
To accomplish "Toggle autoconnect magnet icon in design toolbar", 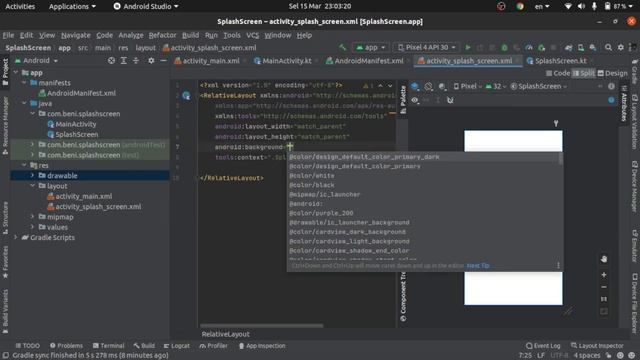I will click(450, 100).
